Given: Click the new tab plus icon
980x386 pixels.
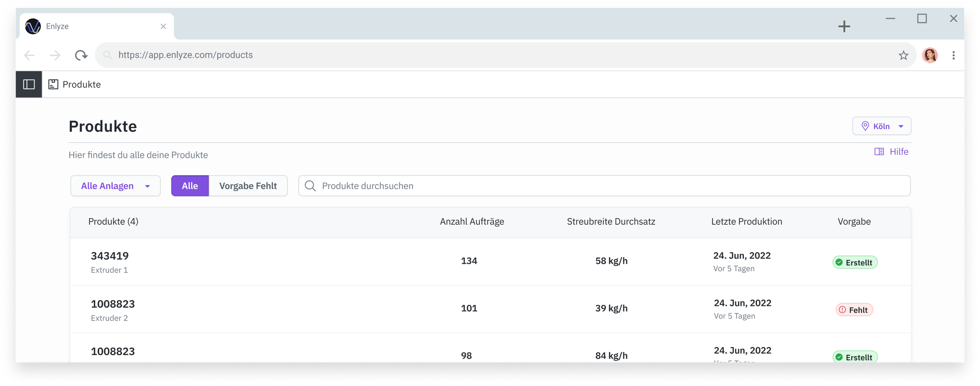Looking at the screenshot, I should click(844, 26).
